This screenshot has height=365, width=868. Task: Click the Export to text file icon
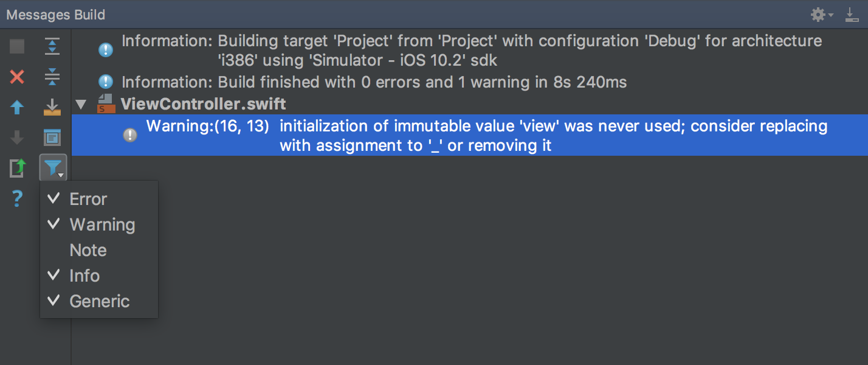pyautogui.click(x=17, y=168)
